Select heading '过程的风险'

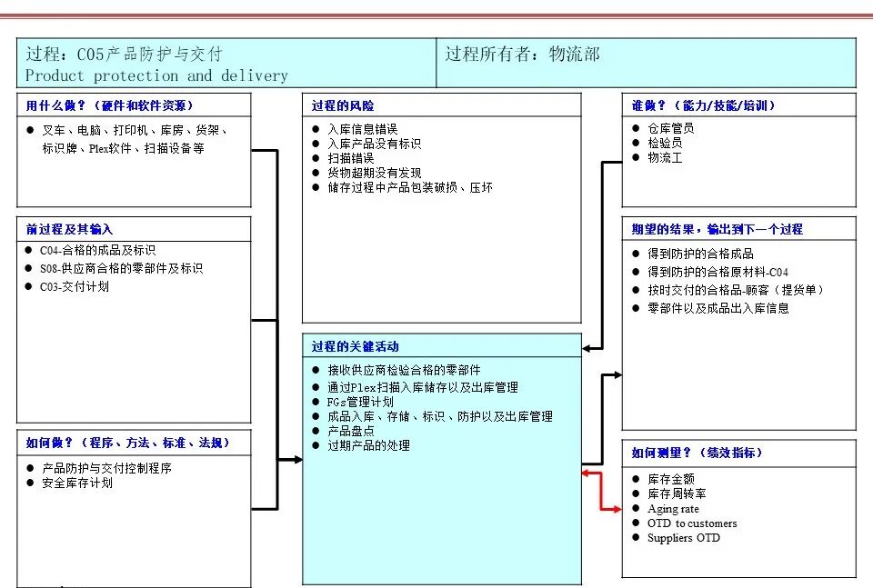[343, 105]
